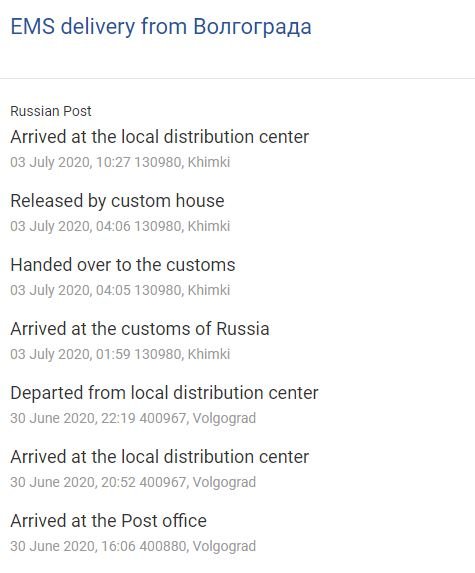Click the '30 June 2020, 20:52' timestamp line
The width and height of the screenshot is (475, 573).
click(x=133, y=482)
